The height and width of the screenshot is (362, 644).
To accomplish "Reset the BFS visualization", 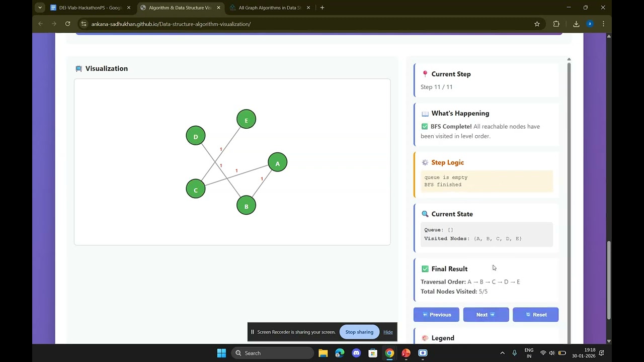I will 536,315.
